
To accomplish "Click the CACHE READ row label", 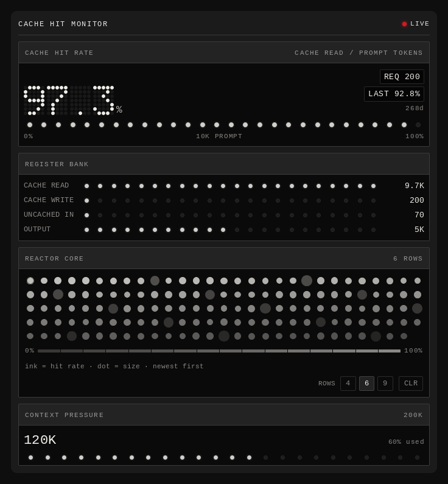I will pyautogui.click(x=46, y=185).
